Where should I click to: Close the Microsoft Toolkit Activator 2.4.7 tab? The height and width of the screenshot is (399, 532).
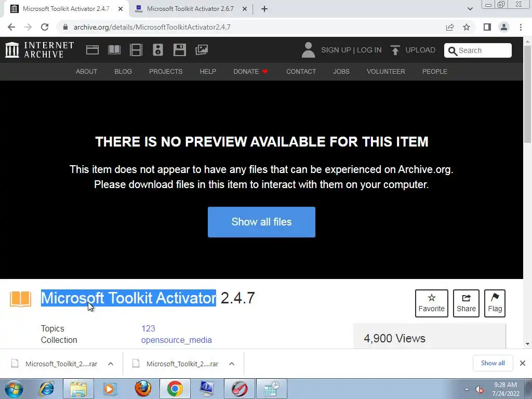121,9
